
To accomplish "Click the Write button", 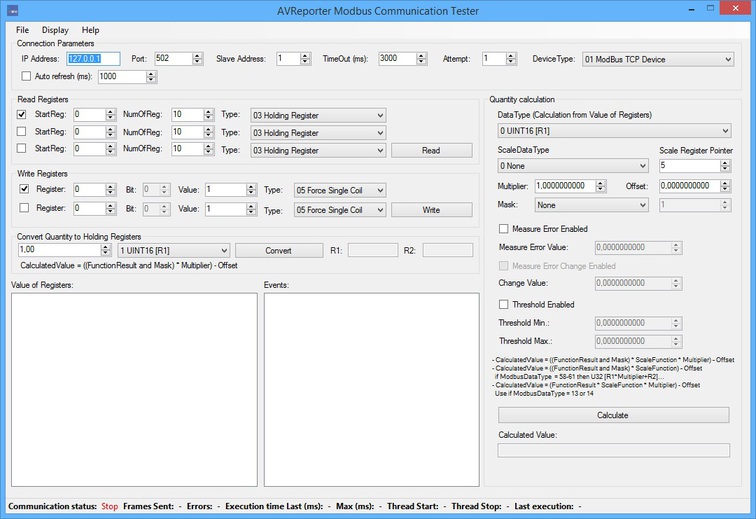I will [432, 210].
